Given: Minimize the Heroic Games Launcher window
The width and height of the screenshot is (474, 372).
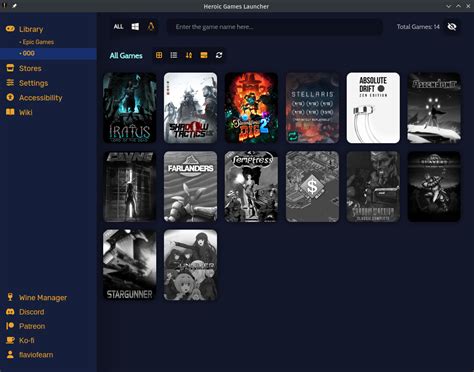Looking at the screenshot, I should pos(449,6).
